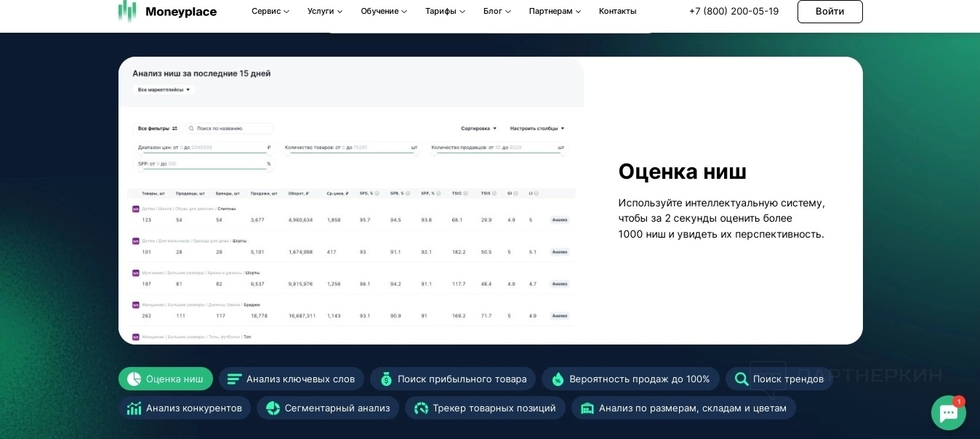The height and width of the screenshot is (439, 980).
Task: Call the +7 (800) 200-05-19 phone link
Action: (734, 11)
